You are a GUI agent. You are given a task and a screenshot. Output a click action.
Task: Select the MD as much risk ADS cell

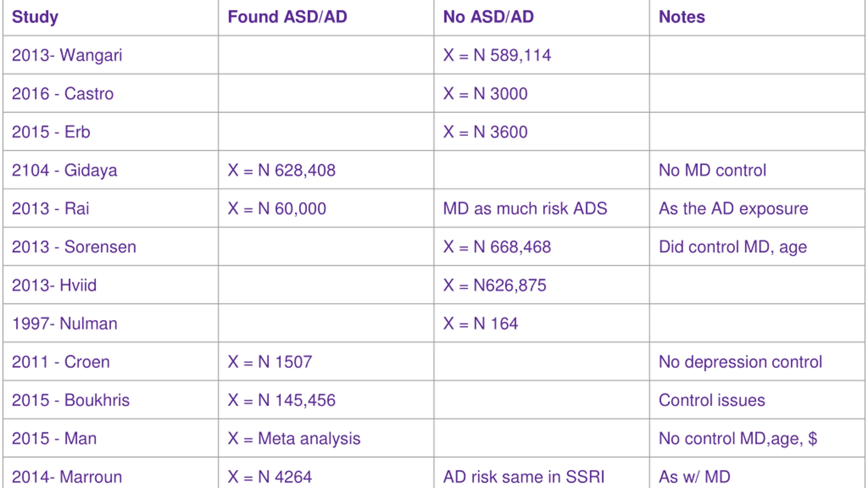[525, 208]
